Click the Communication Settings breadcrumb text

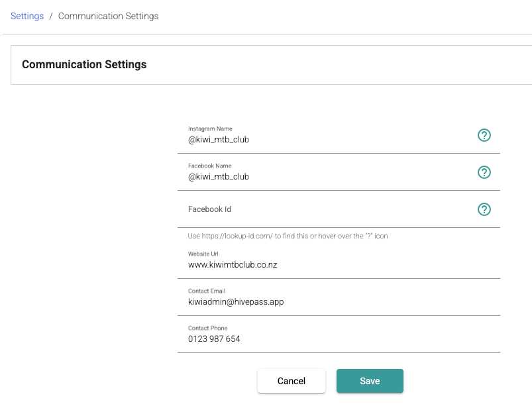click(x=108, y=16)
